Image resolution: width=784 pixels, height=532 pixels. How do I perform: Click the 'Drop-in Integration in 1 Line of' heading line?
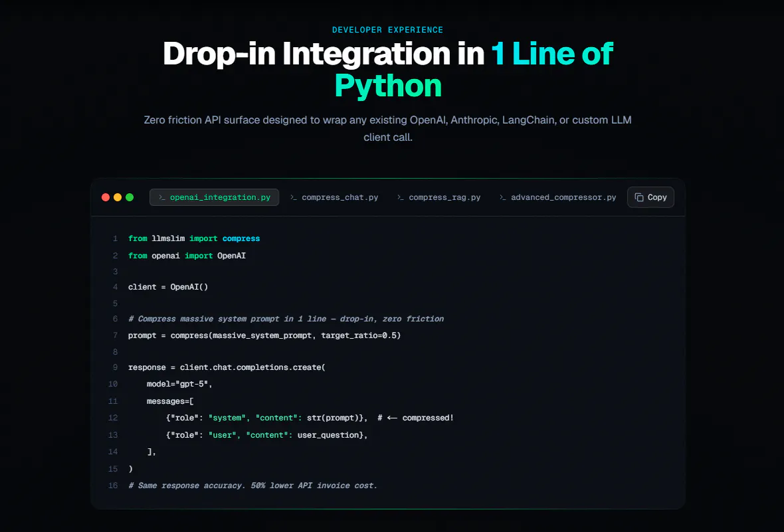pyautogui.click(x=388, y=53)
